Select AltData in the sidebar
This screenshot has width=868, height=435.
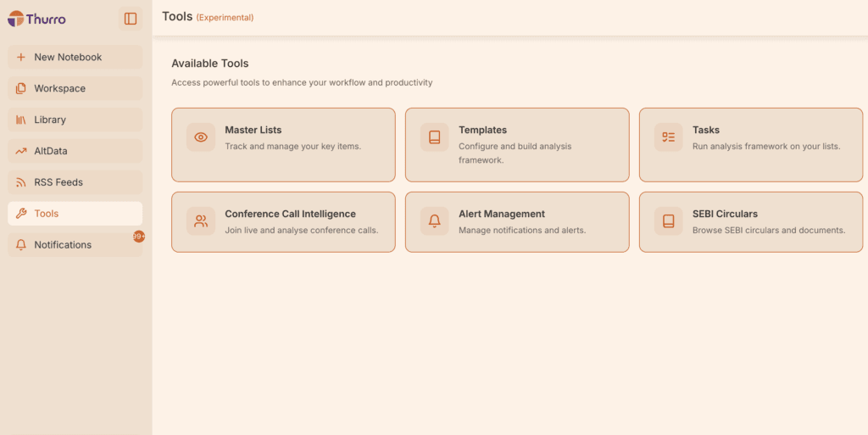click(x=75, y=151)
